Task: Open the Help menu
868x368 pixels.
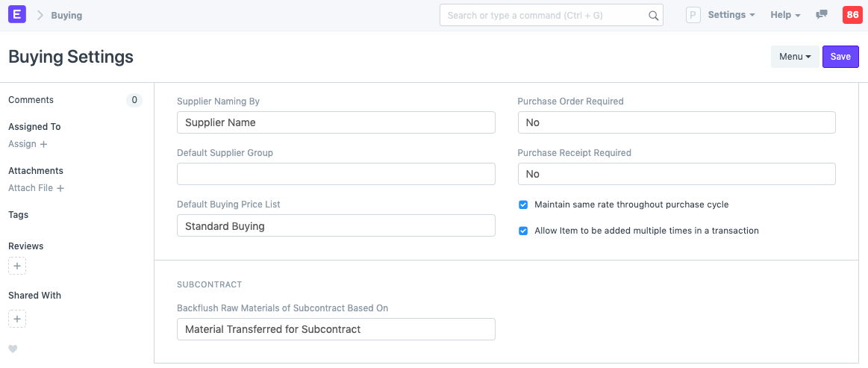Action: 784,15
